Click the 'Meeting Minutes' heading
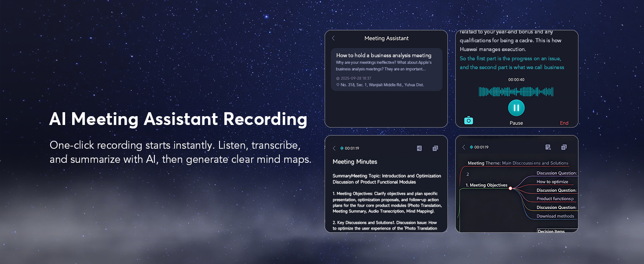 pos(355,162)
